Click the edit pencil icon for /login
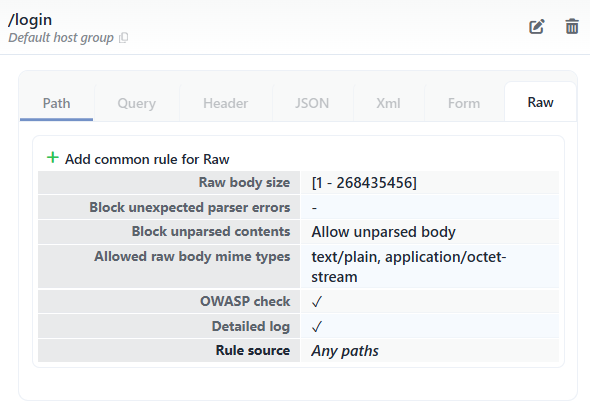 point(537,27)
